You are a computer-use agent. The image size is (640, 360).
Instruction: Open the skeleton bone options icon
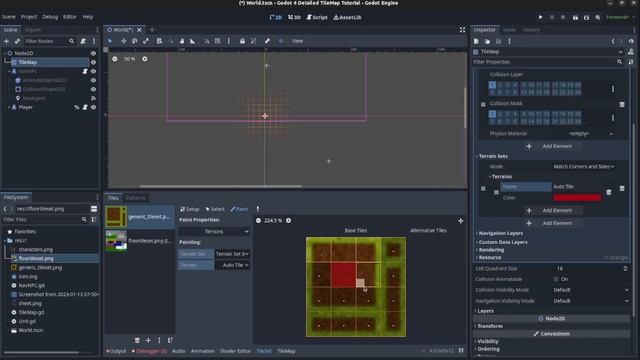267,41
